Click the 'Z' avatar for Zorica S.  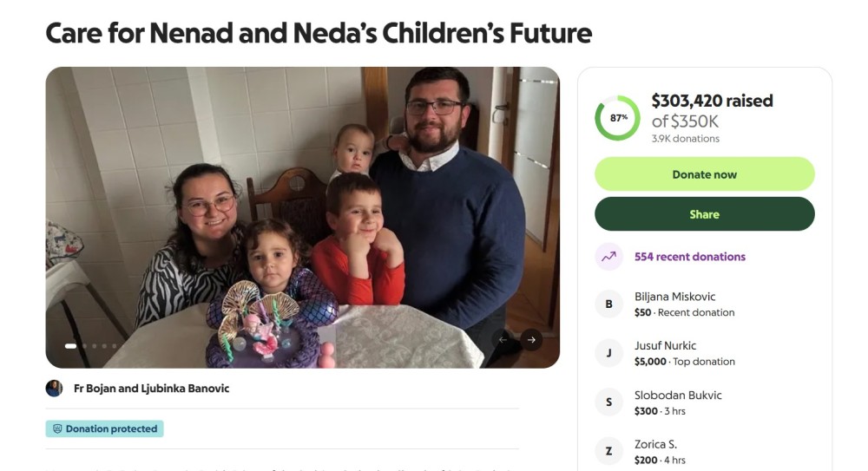coord(608,451)
